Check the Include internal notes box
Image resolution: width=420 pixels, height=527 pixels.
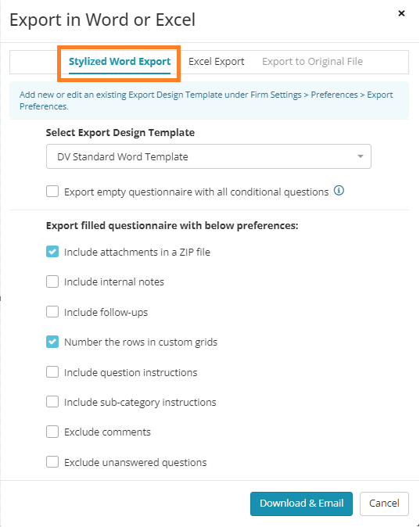click(52, 281)
